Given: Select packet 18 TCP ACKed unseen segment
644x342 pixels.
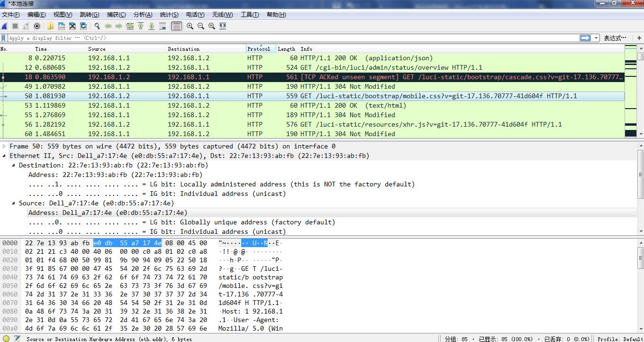Looking at the screenshot, I should (312, 77).
